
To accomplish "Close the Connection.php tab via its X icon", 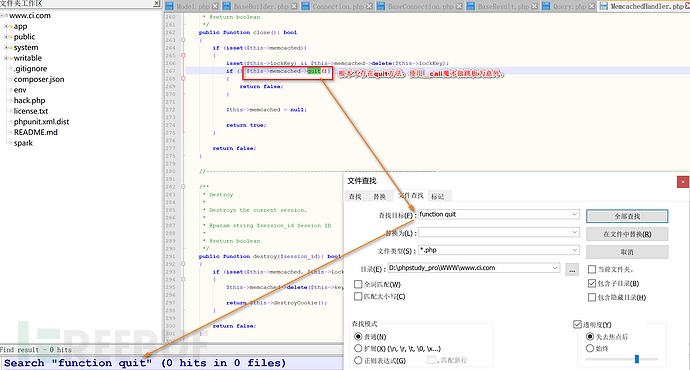I will (x=369, y=6).
